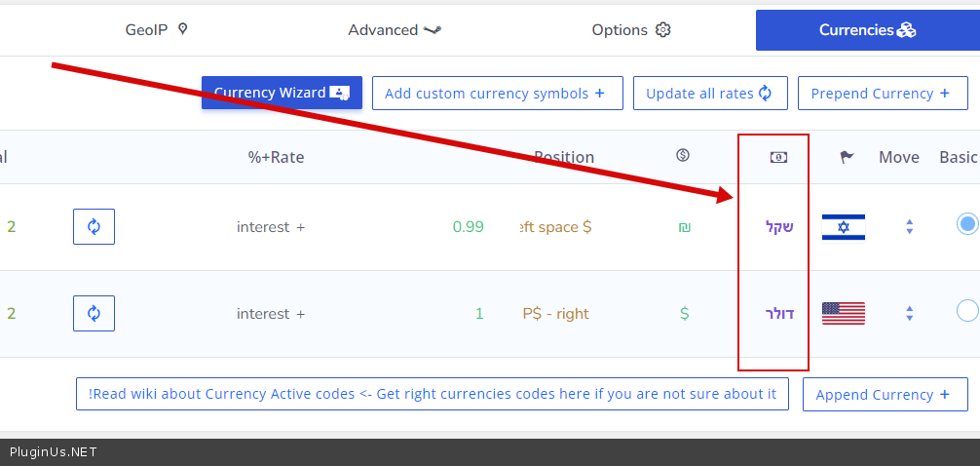
Task: Open the P$ - right position dropdown
Action: pyautogui.click(x=555, y=314)
